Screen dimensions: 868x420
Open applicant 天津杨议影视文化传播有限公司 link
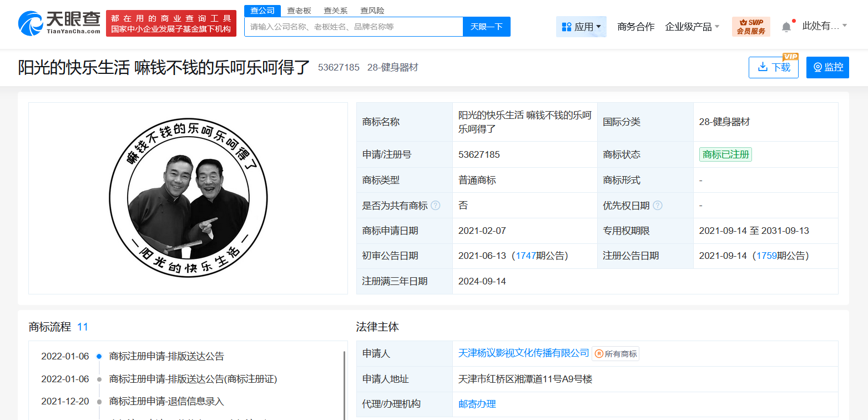point(523,353)
